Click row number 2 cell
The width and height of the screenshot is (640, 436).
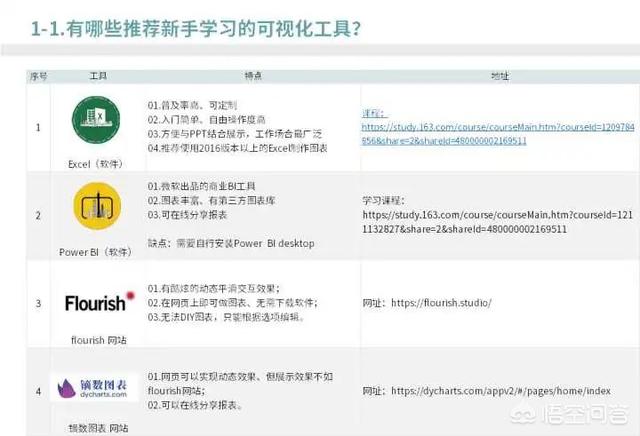38,215
